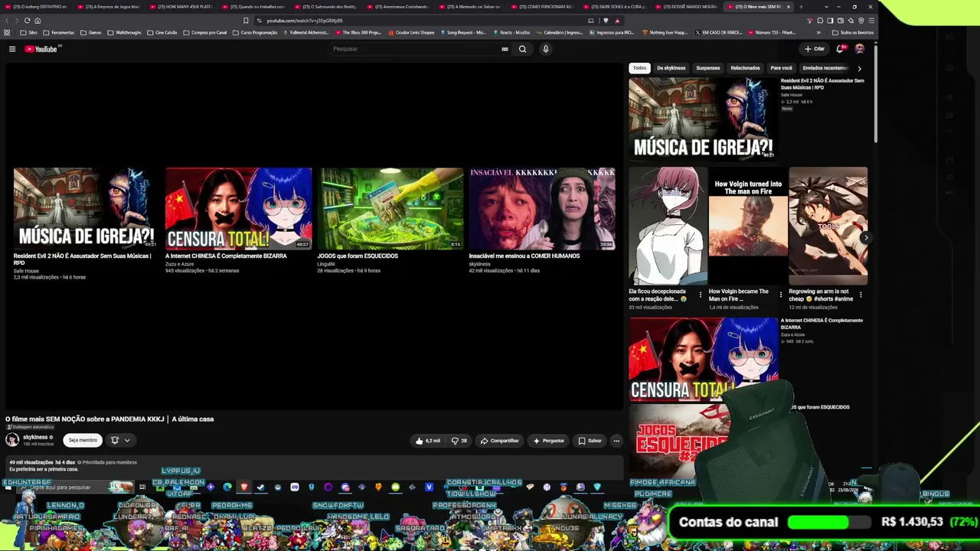Select the Todos filter chip
Viewport: 980px width, 551px height.
point(639,68)
